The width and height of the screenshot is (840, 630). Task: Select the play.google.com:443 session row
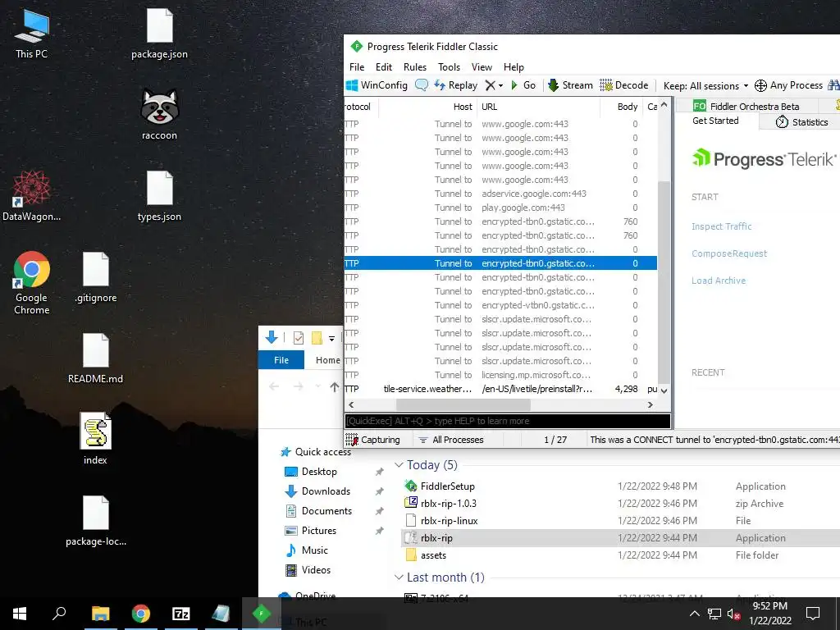(x=500, y=208)
